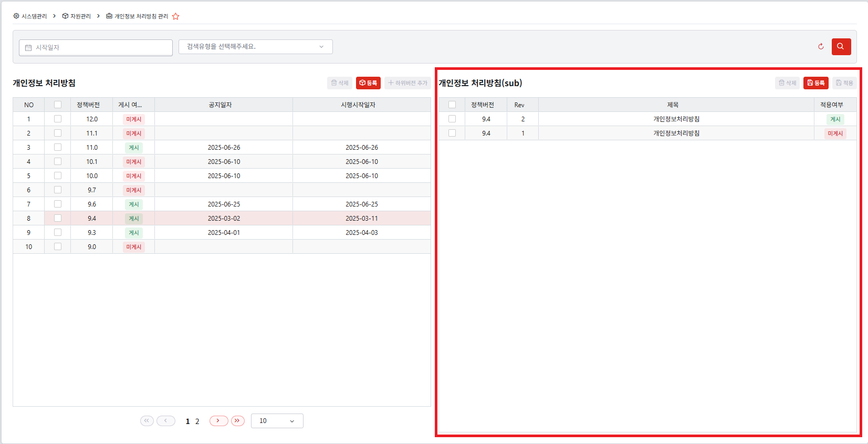Screen dimensions: 868x444
Task: Click the refresh reset icon
Action: click(x=821, y=46)
